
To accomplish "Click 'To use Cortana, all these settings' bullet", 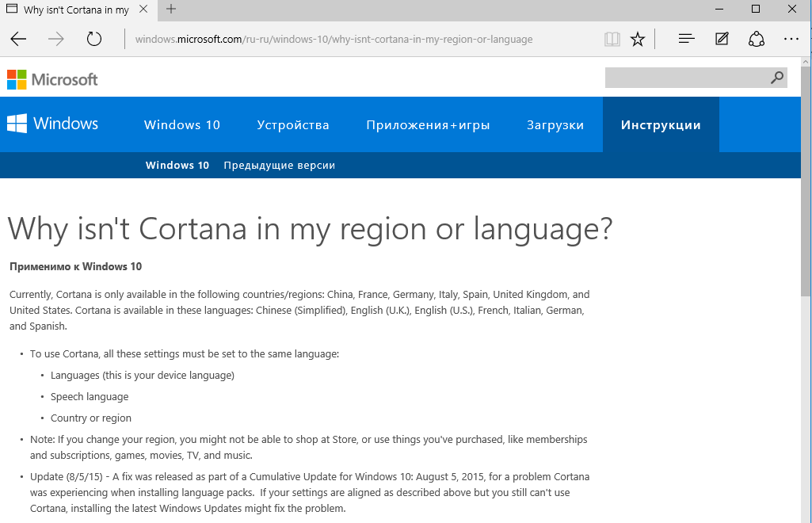I will [x=185, y=354].
